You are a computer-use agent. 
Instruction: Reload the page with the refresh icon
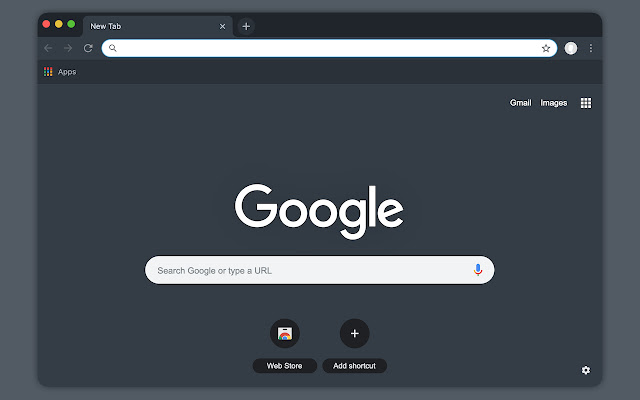coord(88,48)
